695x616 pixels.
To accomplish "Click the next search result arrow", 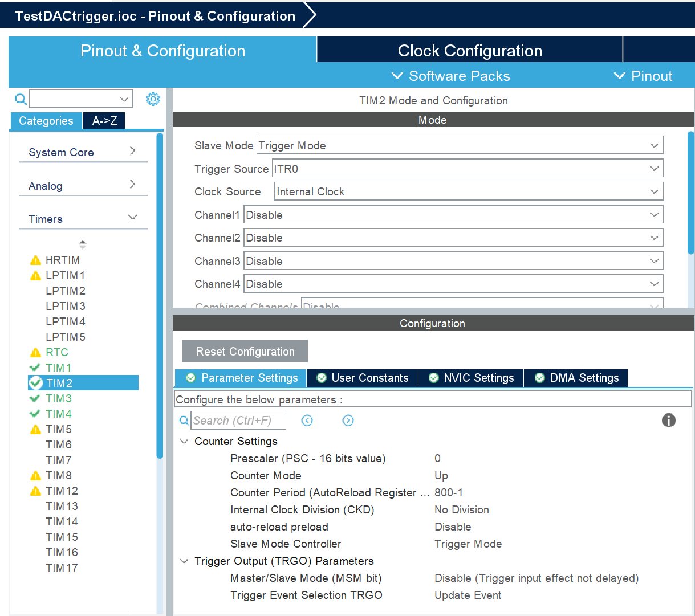I will 348,420.
